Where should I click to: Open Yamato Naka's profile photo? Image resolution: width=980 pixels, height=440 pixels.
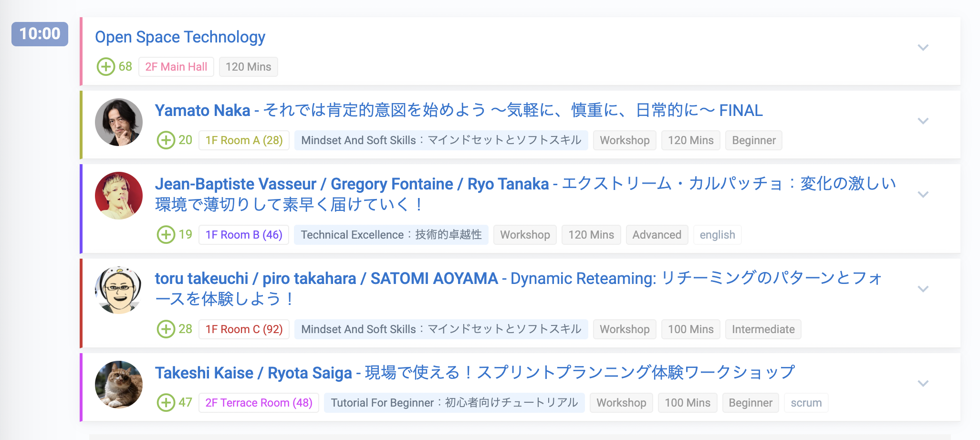click(x=119, y=122)
